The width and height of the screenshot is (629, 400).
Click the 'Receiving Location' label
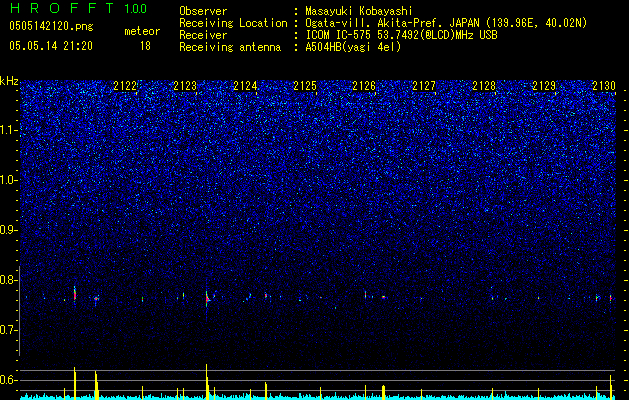(x=233, y=23)
